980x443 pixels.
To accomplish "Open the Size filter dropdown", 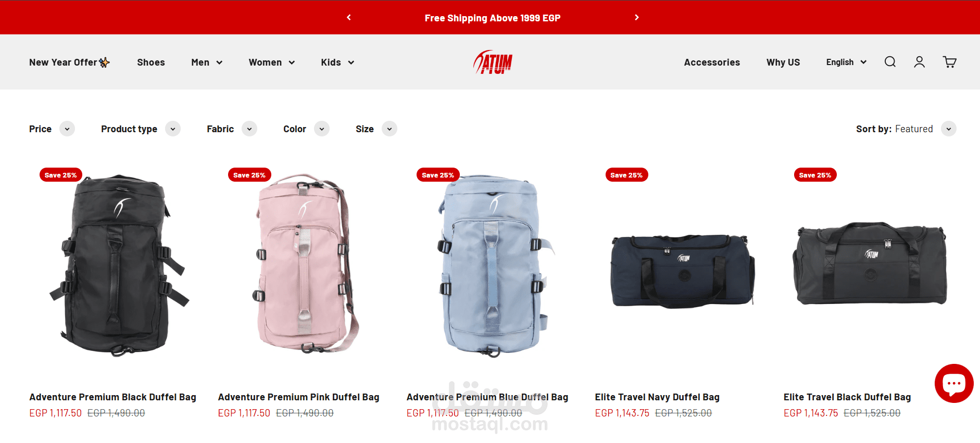I will [x=376, y=129].
